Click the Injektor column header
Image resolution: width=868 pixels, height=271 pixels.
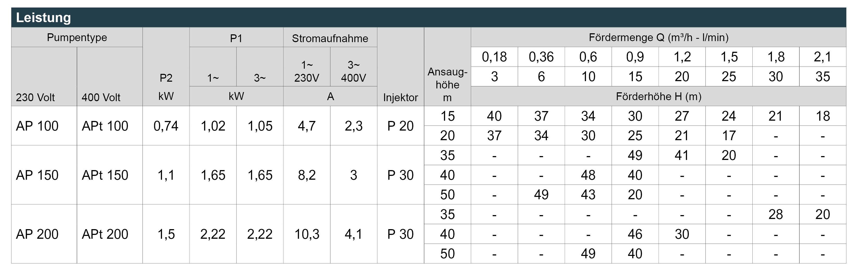coord(401,97)
